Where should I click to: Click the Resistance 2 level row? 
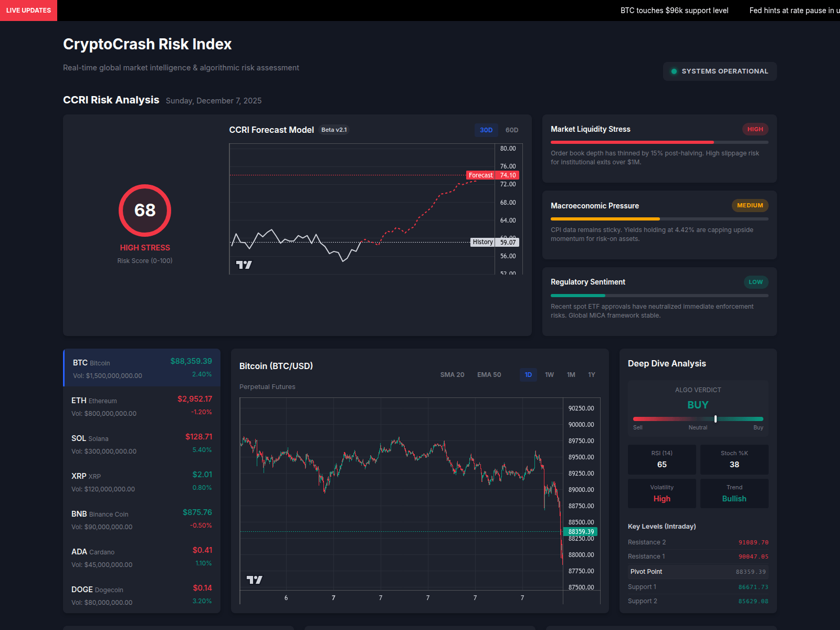click(698, 542)
